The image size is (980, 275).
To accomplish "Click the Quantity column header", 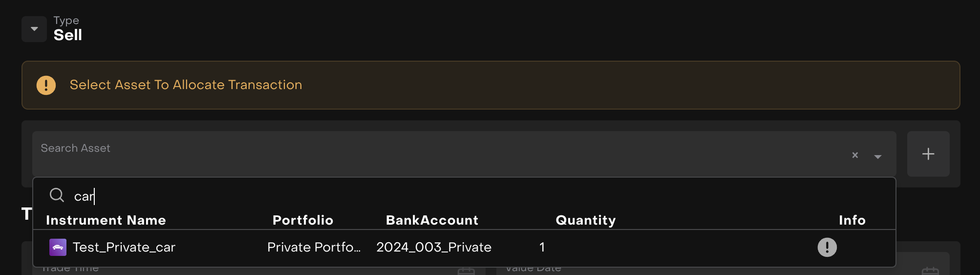I will (x=585, y=220).
